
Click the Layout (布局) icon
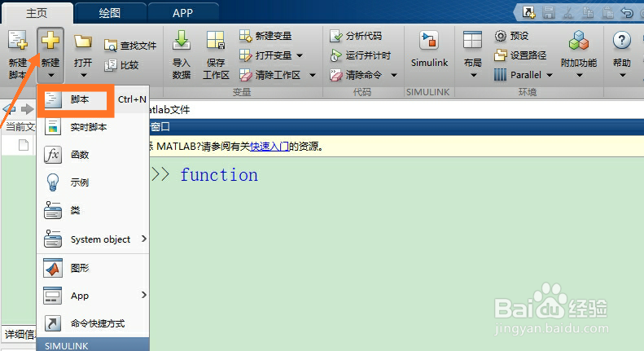[x=472, y=41]
